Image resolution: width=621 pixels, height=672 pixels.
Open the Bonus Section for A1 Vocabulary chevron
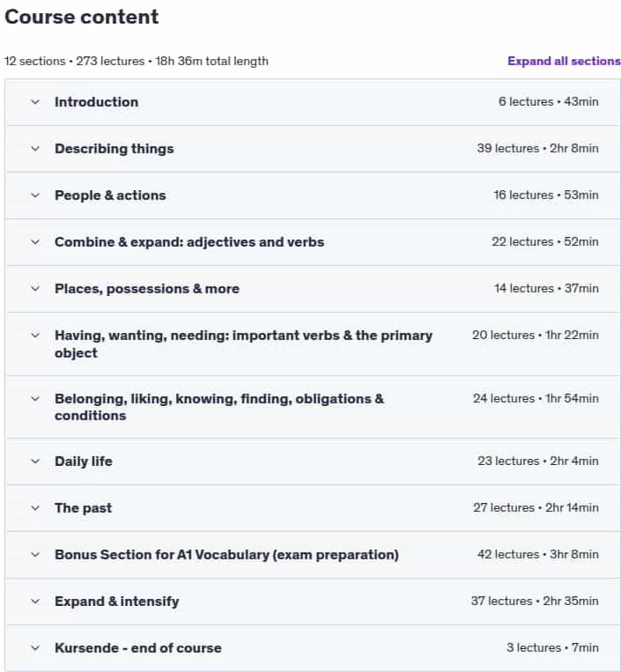(x=35, y=555)
